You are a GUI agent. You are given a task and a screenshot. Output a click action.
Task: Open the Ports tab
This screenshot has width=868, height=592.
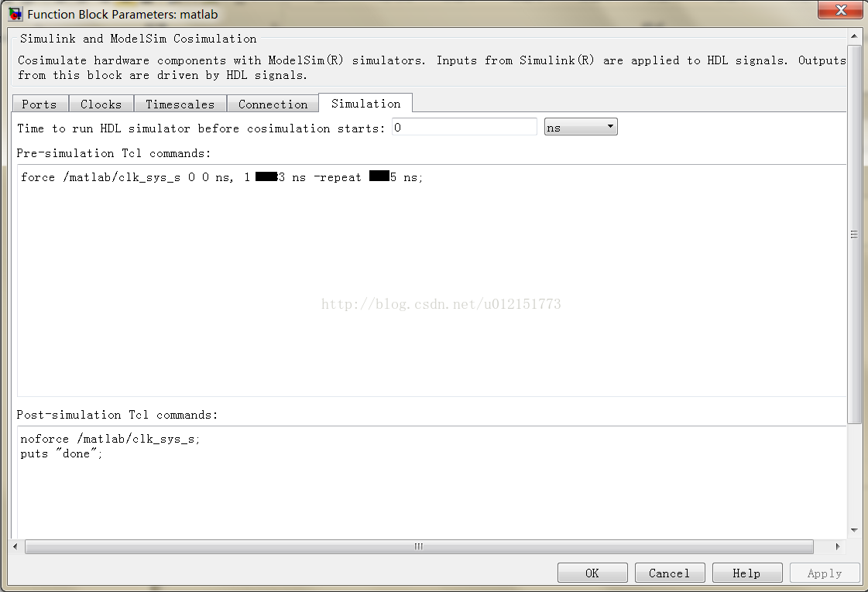click(x=39, y=104)
